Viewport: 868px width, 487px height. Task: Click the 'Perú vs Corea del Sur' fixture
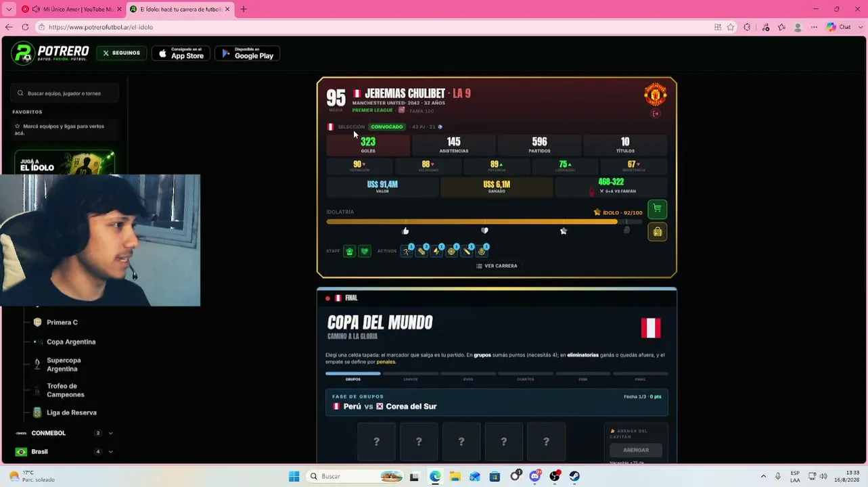[497, 402]
